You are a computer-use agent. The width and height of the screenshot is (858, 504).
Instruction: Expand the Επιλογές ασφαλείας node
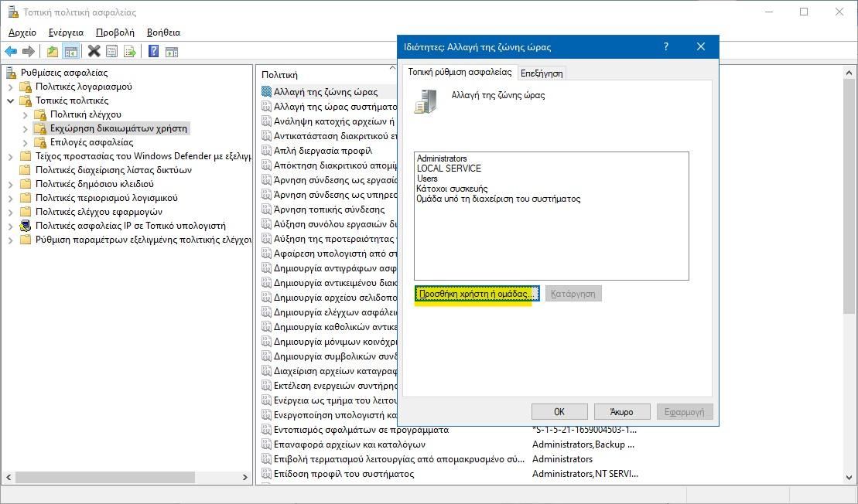(x=26, y=143)
